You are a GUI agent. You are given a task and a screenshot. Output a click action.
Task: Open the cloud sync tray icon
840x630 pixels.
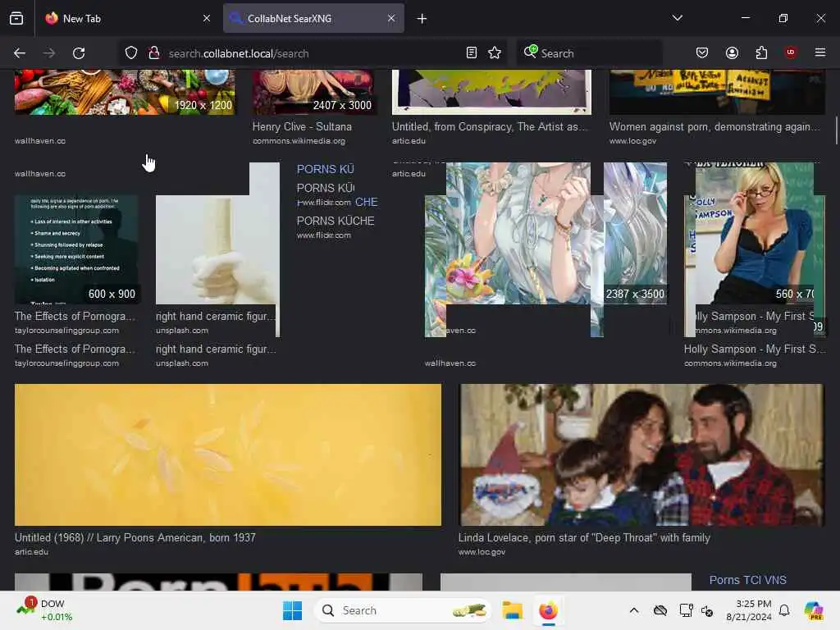(660, 610)
